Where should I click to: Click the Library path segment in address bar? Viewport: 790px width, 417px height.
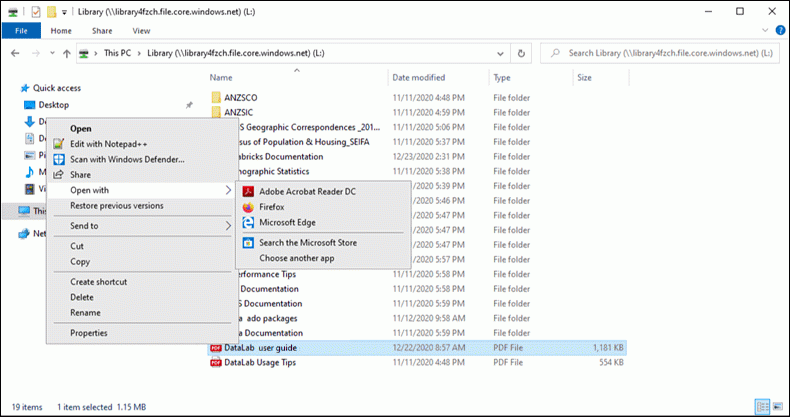point(235,53)
